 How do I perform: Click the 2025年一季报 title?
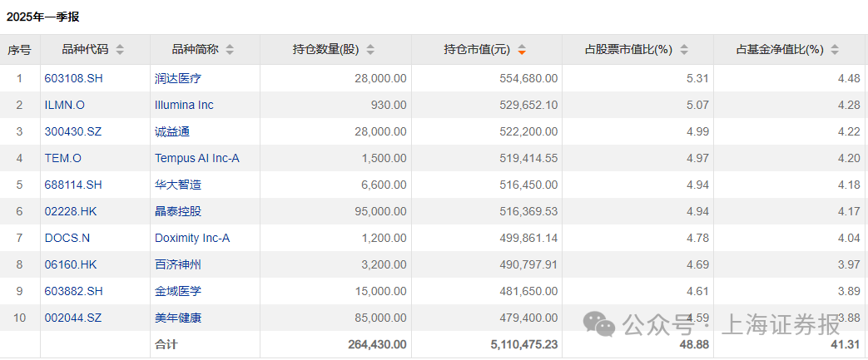[43, 17]
